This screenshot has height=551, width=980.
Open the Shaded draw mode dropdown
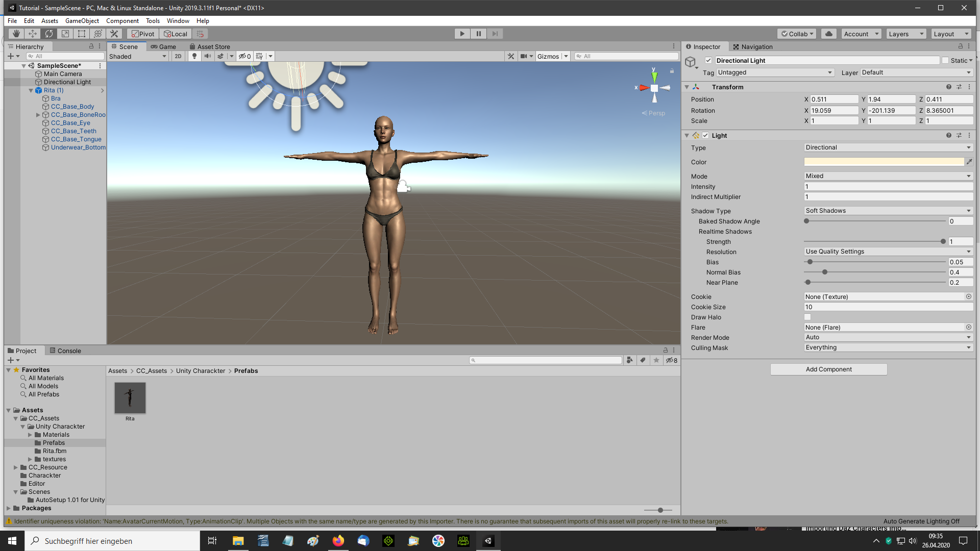[138, 56]
